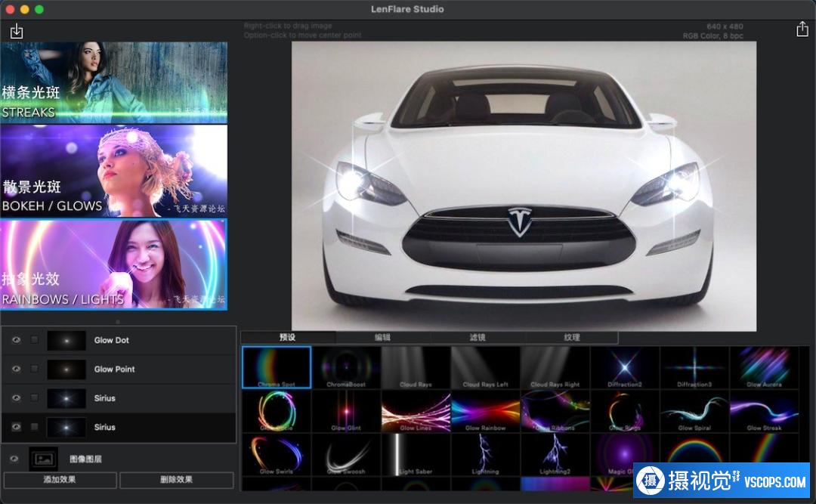Screen dimensions: 816x504
Task: Select the Glow Point layer name
Action: click(x=115, y=369)
